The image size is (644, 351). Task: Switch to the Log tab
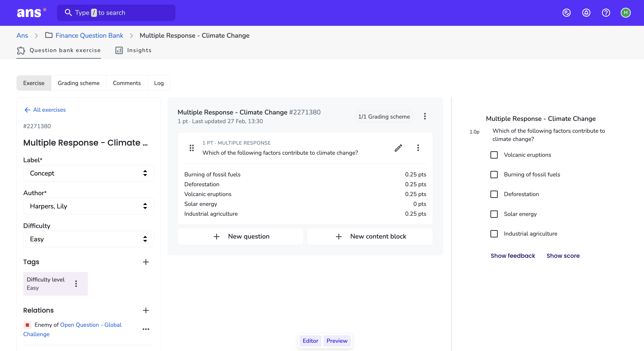(159, 83)
